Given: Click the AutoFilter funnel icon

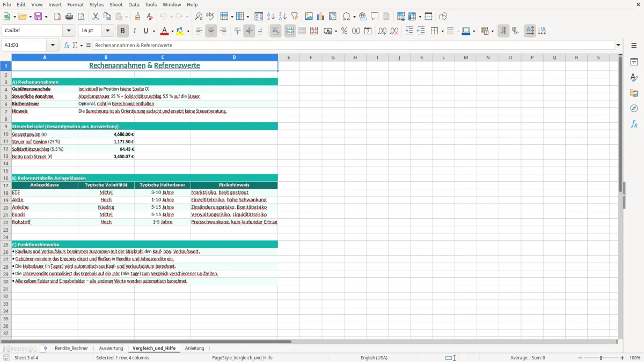Looking at the screenshot, I should point(294,17).
